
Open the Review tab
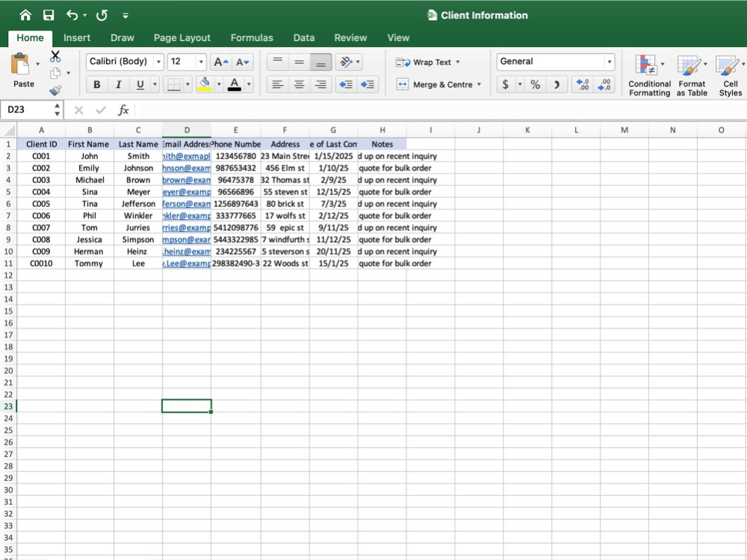click(x=350, y=37)
